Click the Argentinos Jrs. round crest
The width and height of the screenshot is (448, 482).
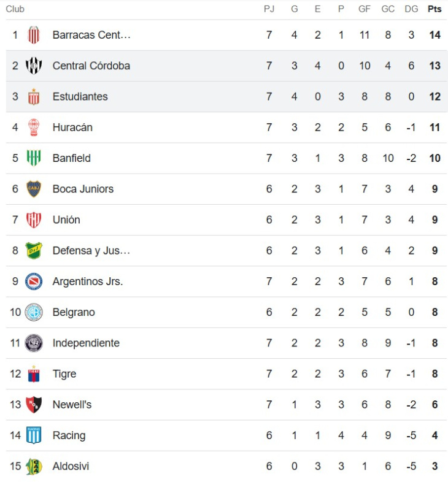(34, 281)
